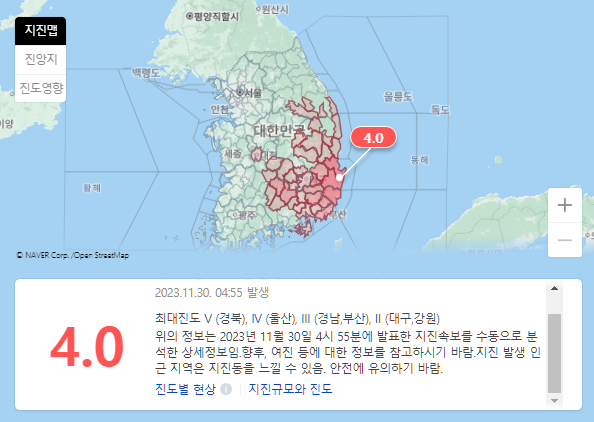Select the 지진맵 tab
Image resolution: width=594 pixels, height=422 pixels.
click(x=41, y=31)
